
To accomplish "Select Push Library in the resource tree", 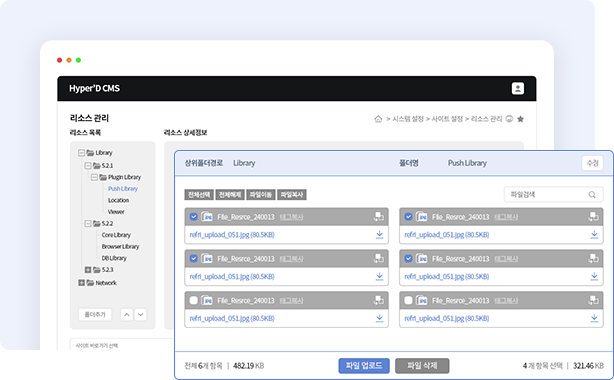I will (x=123, y=189).
